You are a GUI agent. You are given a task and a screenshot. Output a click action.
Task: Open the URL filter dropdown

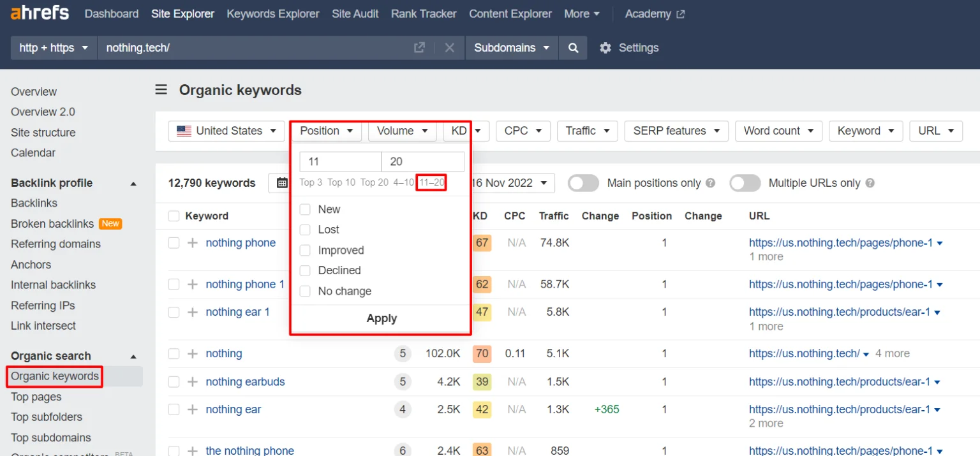pos(936,131)
